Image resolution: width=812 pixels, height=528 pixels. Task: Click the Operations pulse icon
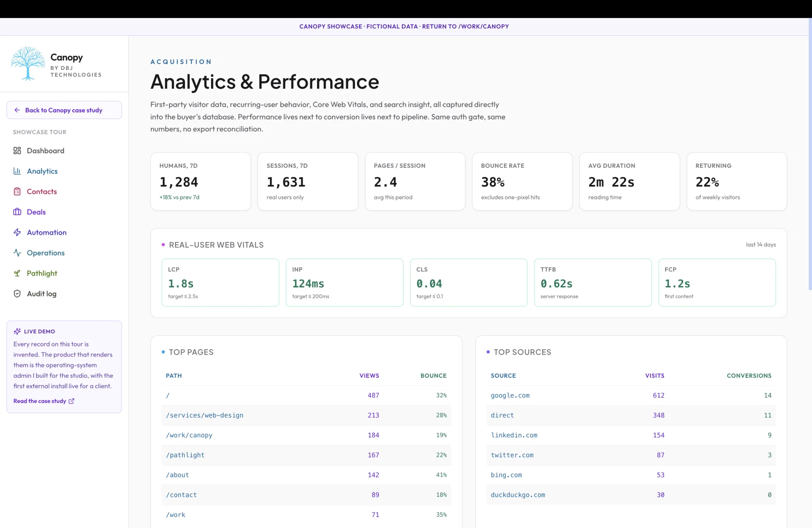point(17,253)
